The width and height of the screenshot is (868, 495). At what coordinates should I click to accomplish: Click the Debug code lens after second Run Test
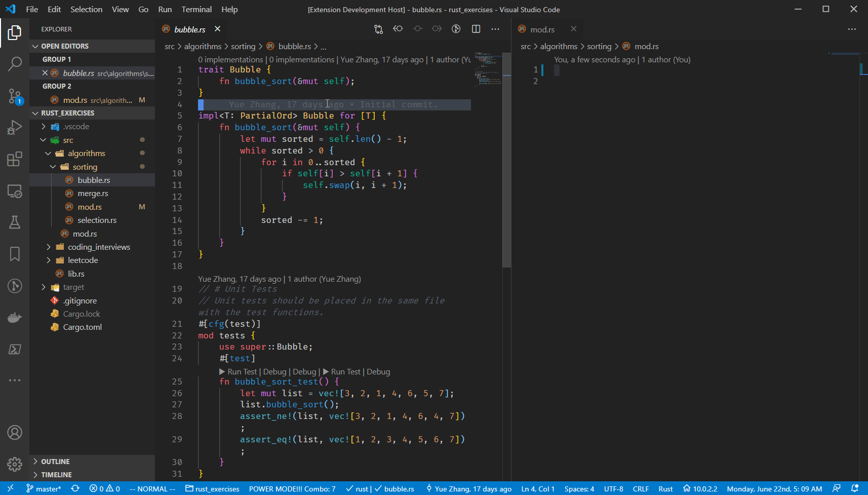tap(378, 371)
